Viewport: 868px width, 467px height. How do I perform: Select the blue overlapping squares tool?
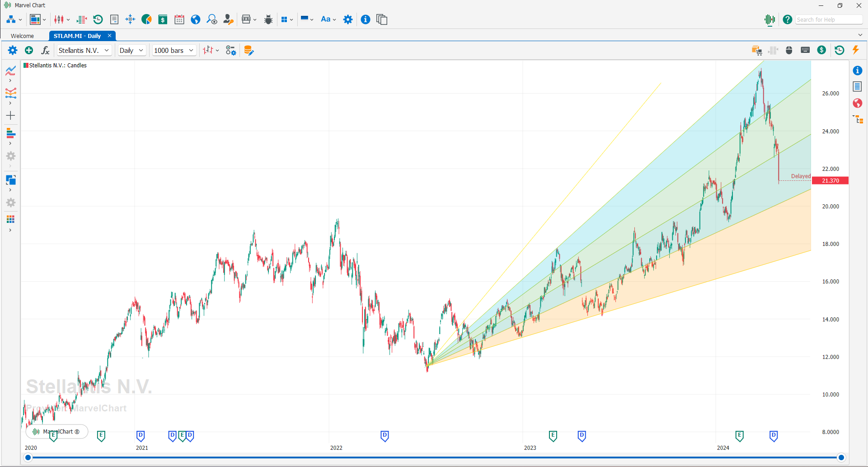pyautogui.click(x=11, y=180)
